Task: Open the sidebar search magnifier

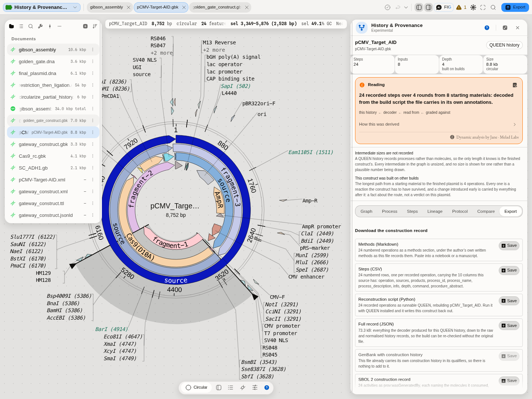Action: click(x=31, y=26)
